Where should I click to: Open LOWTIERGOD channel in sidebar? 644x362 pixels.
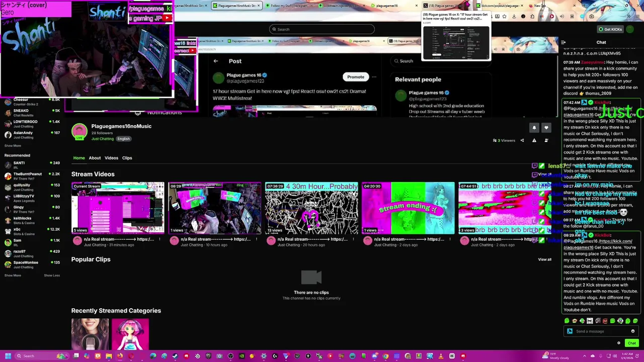31,124
